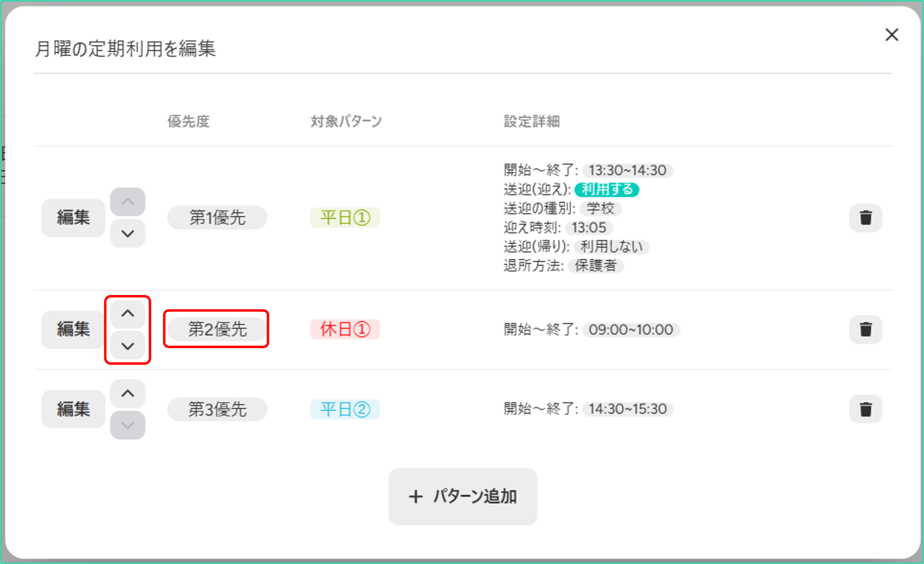Click the red 休日① pattern tag

pos(345,329)
